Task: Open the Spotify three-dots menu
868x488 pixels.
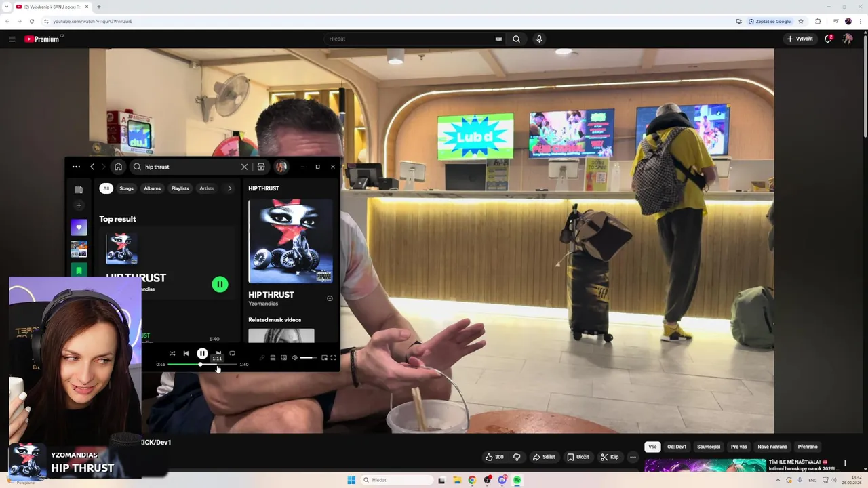Action: [x=76, y=167]
